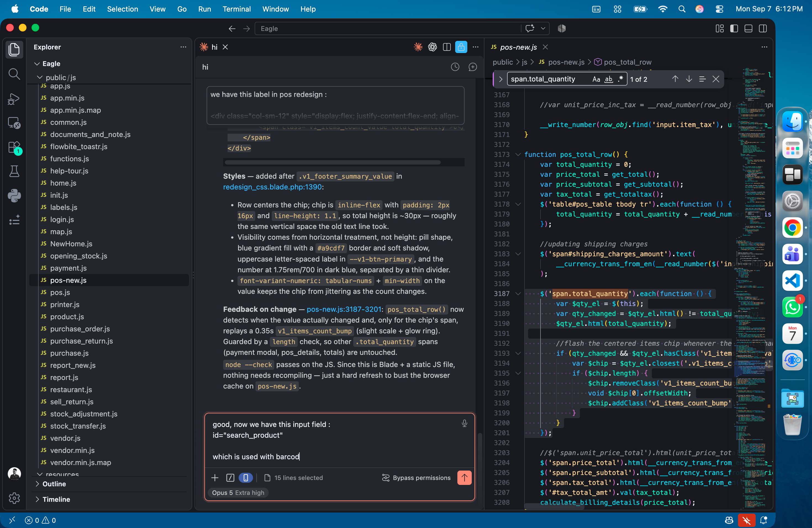Switch to the pos-new.js editor tab
This screenshot has height=528, width=812.
coord(519,47)
